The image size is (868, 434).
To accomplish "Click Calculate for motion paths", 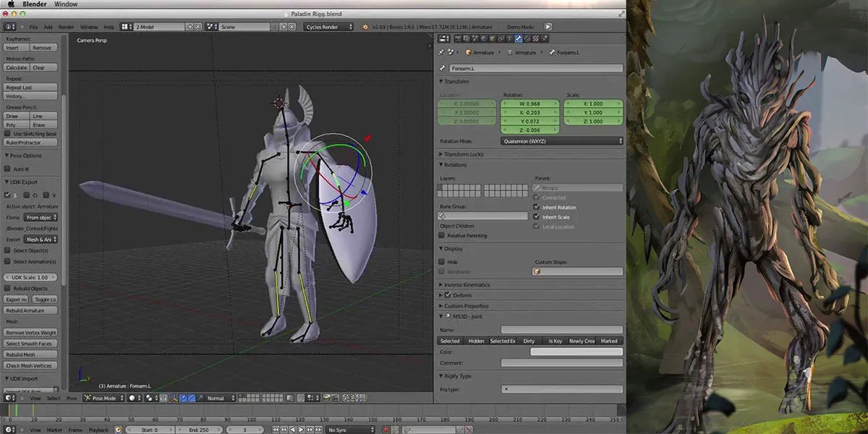I will [17, 67].
